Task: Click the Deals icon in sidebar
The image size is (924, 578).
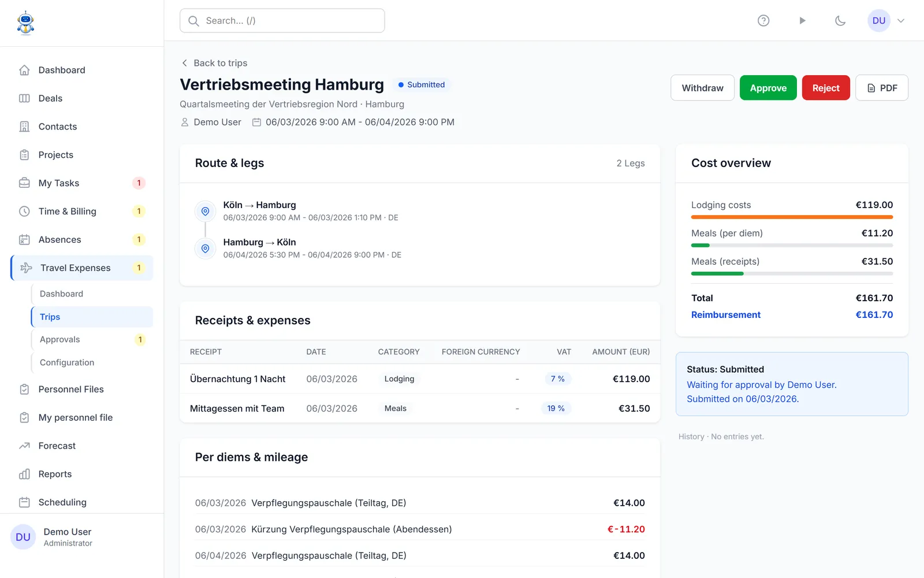Action: (24, 98)
